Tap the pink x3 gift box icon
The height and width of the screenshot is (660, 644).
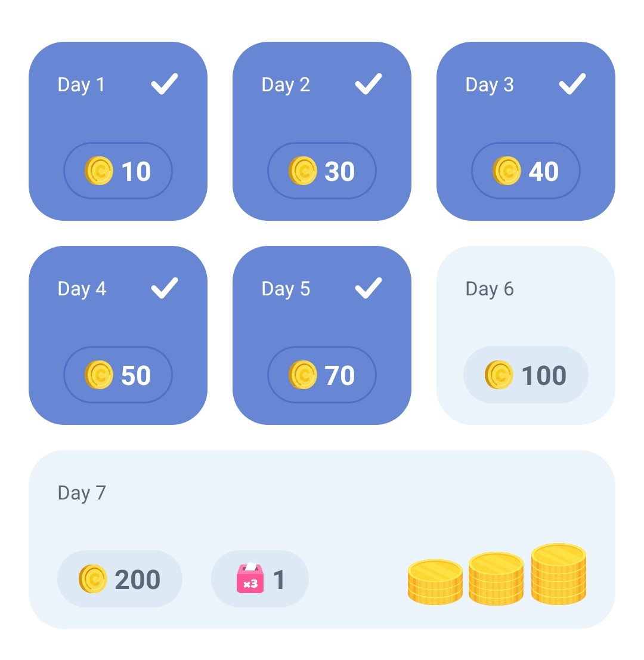pos(250,579)
